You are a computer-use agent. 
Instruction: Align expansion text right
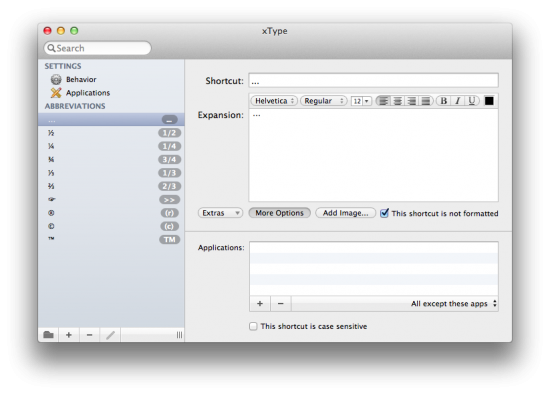[x=412, y=101]
